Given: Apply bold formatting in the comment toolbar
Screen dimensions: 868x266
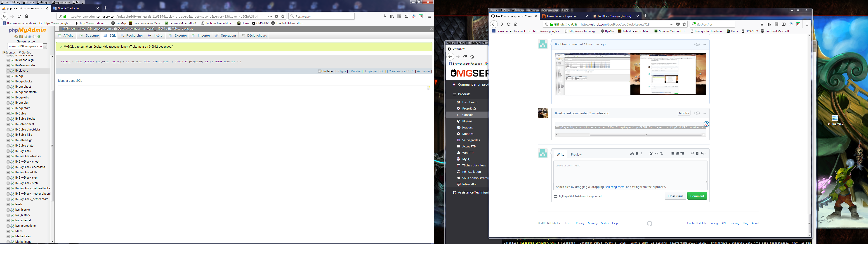Looking at the screenshot, I should (637, 154).
